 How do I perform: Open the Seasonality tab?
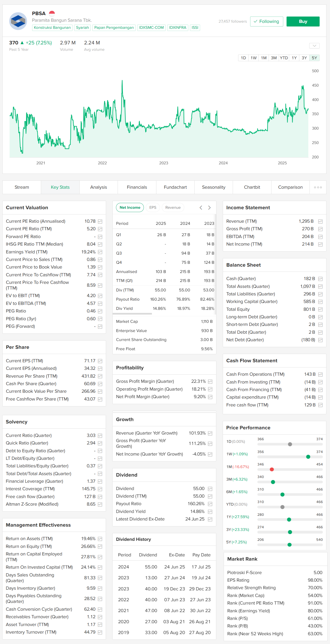pyautogui.click(x=214, y=187)
